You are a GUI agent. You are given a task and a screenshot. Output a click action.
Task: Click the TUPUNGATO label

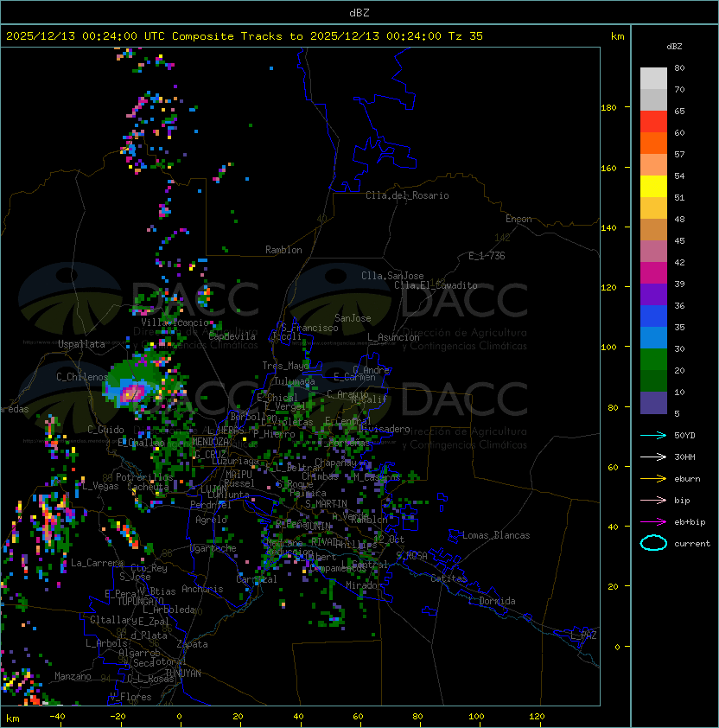click(140, 601)
